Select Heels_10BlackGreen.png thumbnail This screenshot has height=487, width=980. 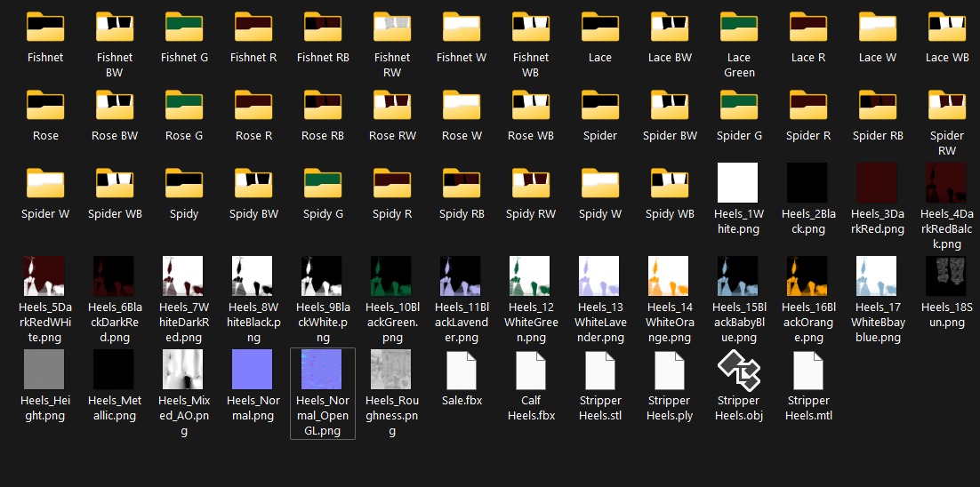392,276
